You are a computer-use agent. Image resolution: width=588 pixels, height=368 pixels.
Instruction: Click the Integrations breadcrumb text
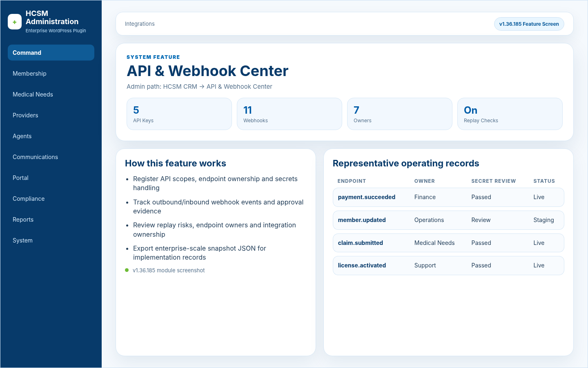[x=140, y=24]
